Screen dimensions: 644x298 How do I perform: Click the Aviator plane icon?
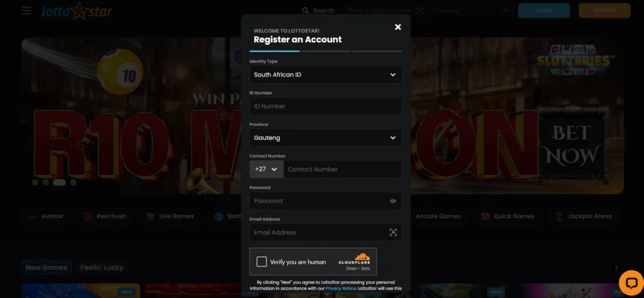pyautogui.click(x=33, y=216)
